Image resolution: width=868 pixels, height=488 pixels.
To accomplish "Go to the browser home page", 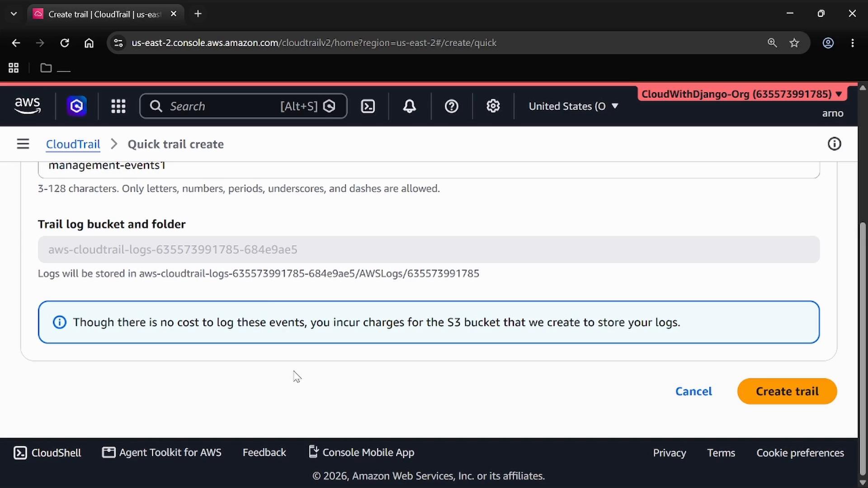I will pyautogui.click(x=89, y=43).
